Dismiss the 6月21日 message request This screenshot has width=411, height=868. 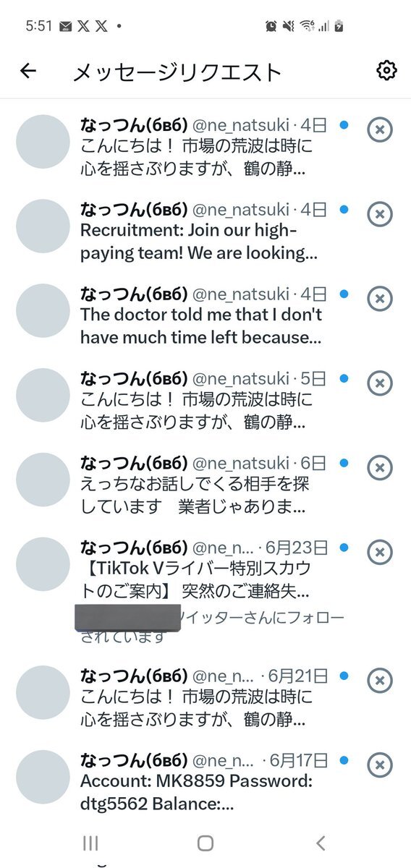380,680
